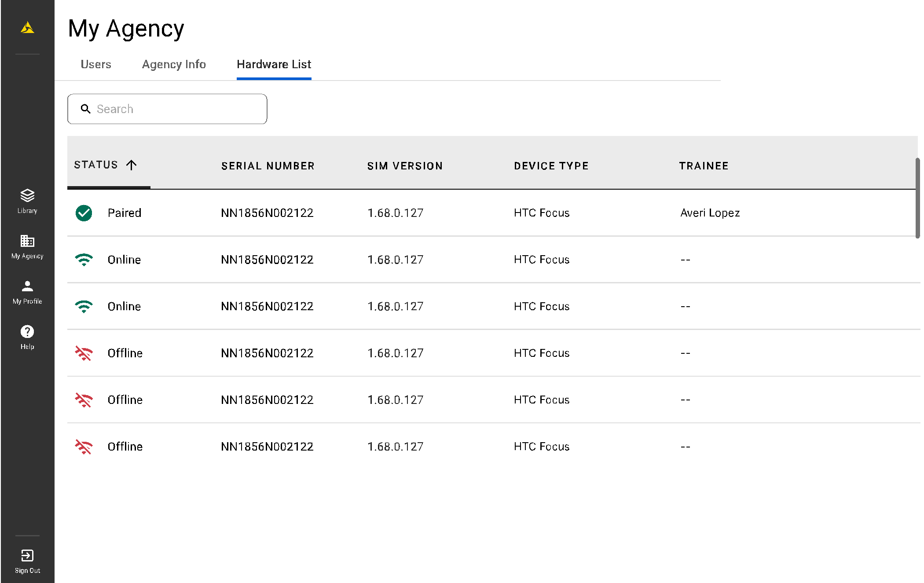The height and width of the screenshot is (583, 924).
Task: Click the search magnifier icon
Action: 85,109
